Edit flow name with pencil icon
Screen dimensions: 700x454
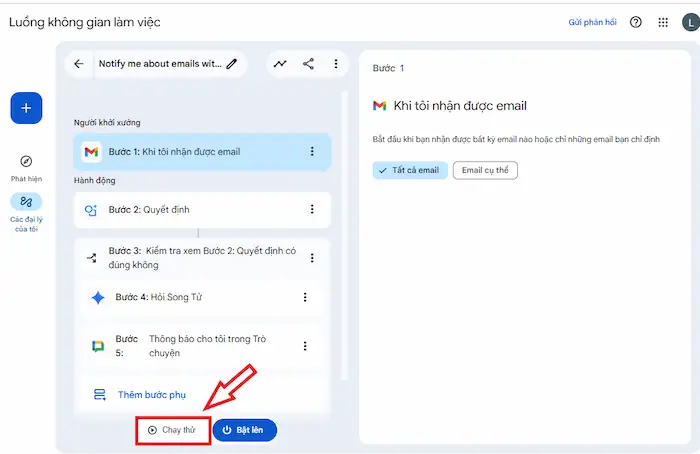tap(231, 64)
